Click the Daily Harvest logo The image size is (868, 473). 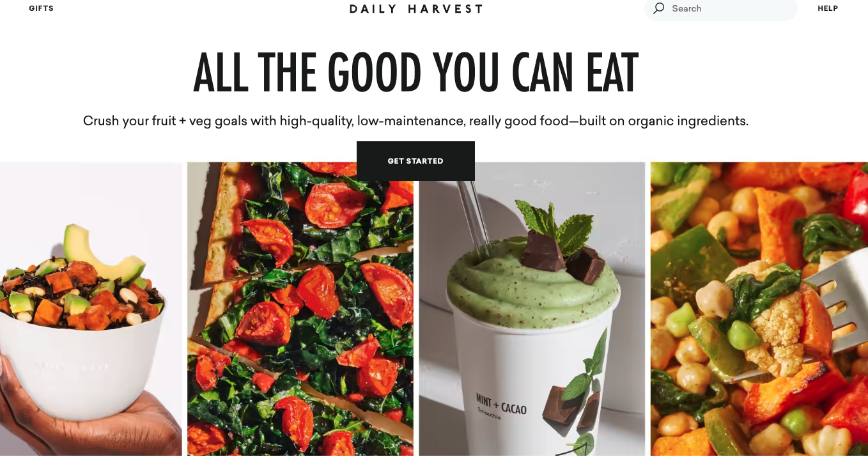[x=416, y=9]
